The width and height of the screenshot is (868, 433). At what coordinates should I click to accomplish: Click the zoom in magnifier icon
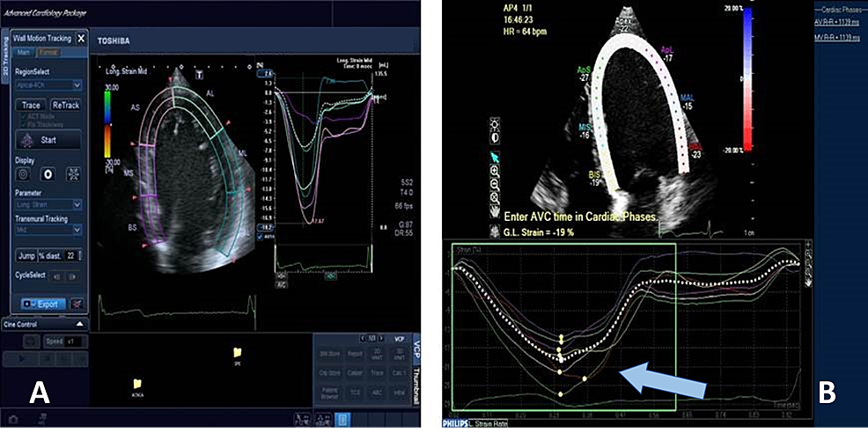pyautogui.click(x=495, y=171)
